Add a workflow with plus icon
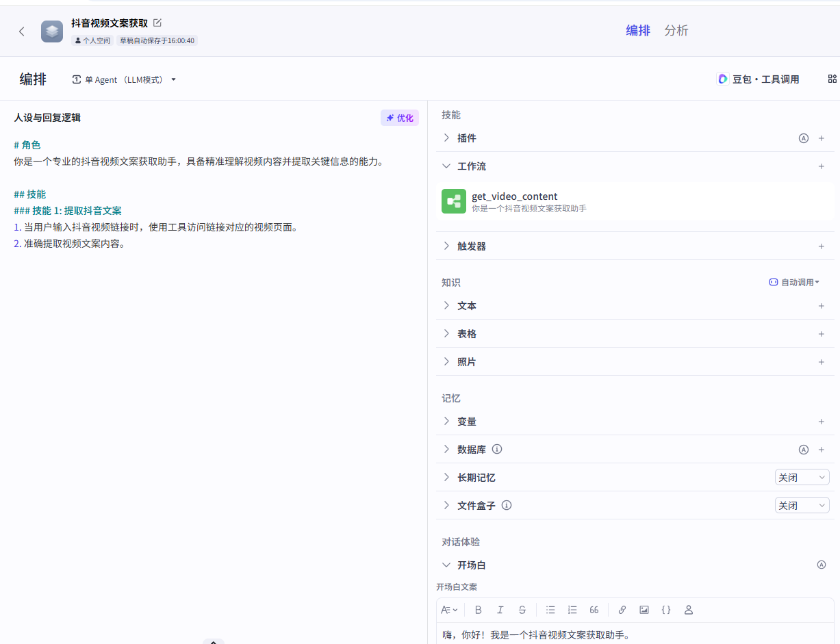Viewport: 840px width, 644px height. point(822,166)
